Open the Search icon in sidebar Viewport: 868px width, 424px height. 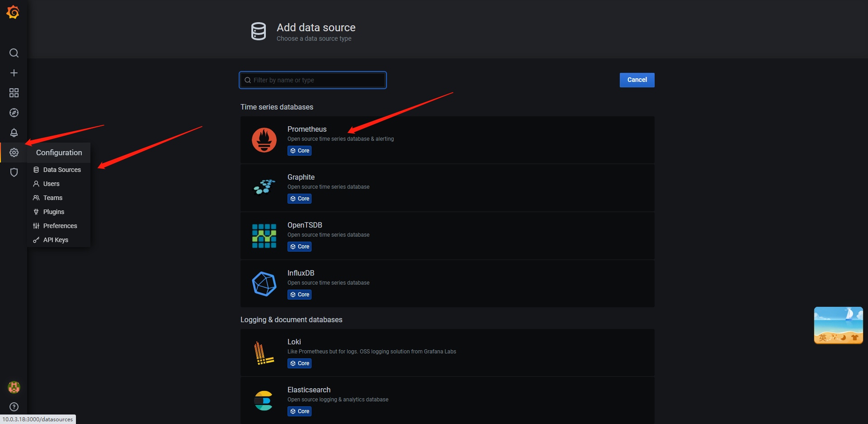(x=14, y=53)
